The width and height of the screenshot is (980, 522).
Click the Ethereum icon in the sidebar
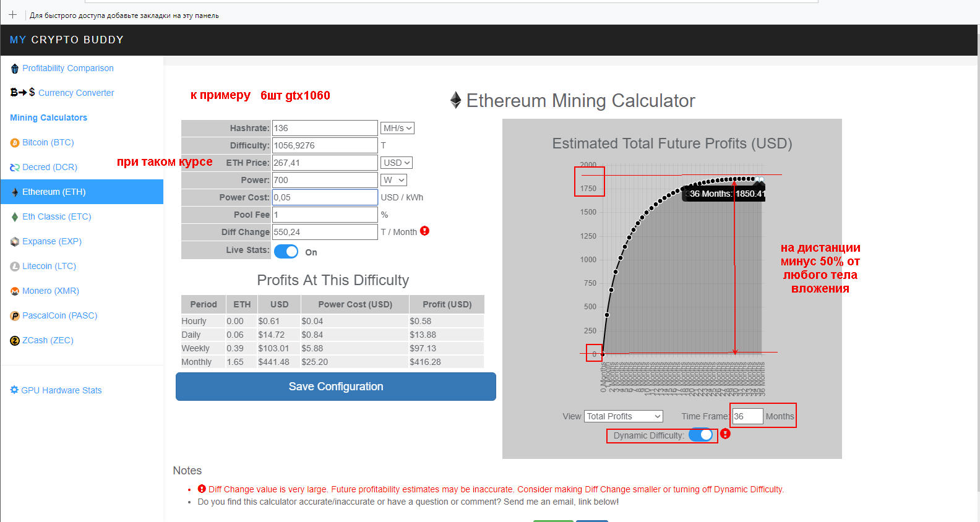15,192
